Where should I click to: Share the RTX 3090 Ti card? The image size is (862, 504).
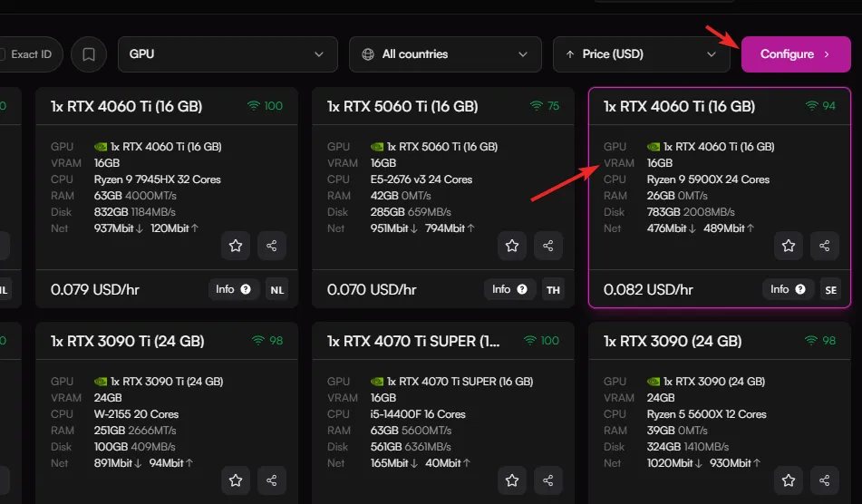point(272,480)
